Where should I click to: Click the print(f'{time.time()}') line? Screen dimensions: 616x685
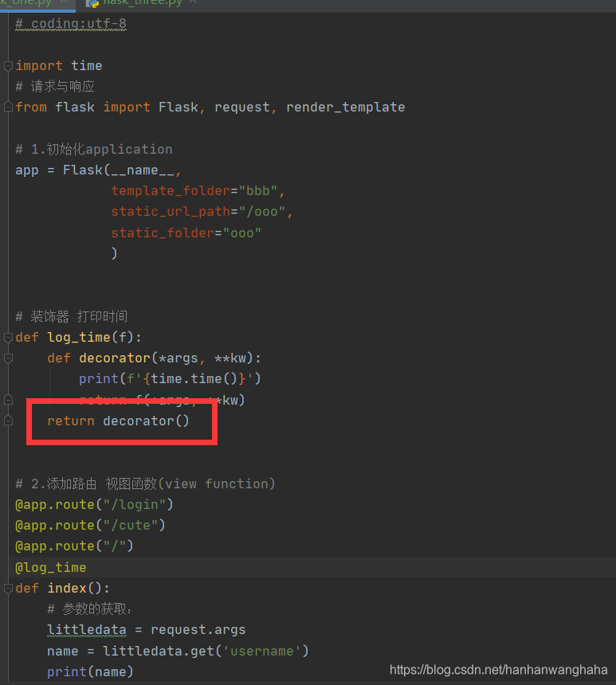[170, 379]
